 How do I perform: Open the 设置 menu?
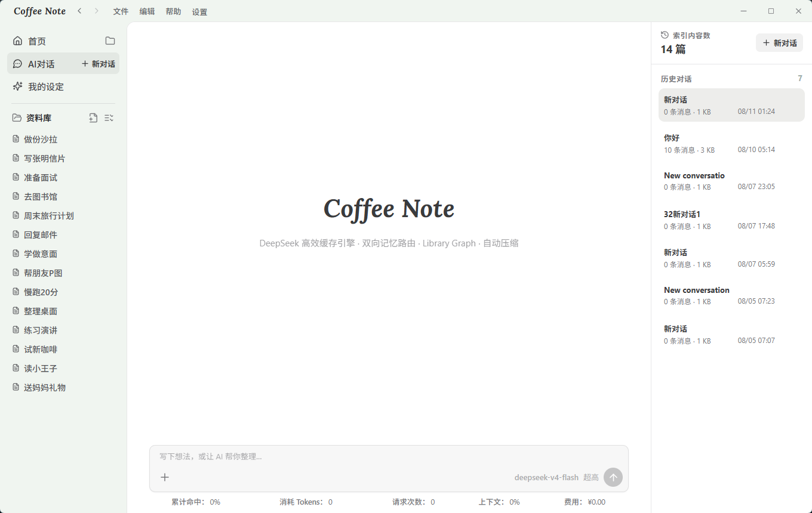click(x=199, y=11)
